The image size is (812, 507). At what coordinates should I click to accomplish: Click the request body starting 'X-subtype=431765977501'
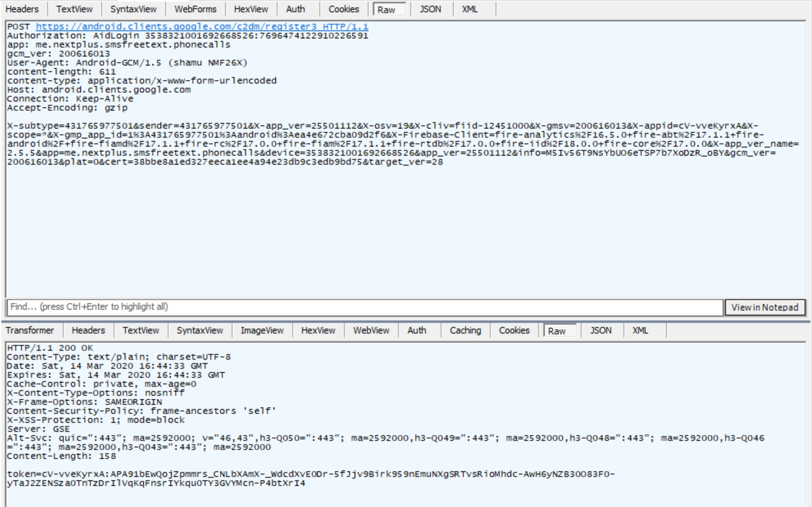[403, 144]
